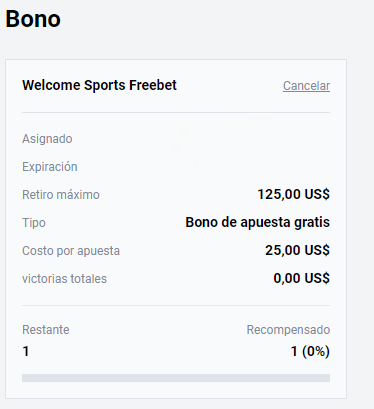Click the Asignado label
Image resolution: width=374 pixels, height=409 pixels.
(x=47, y=139)
